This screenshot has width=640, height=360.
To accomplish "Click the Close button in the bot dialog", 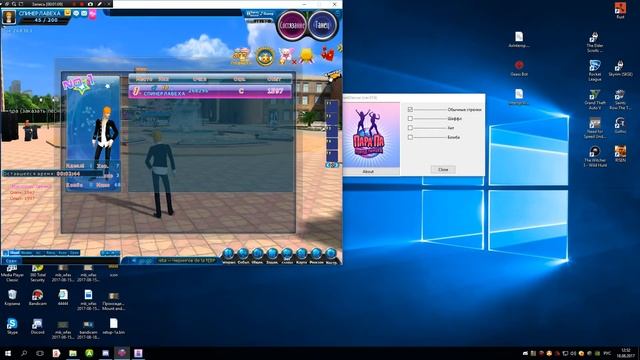I will [x=443, y=169].
